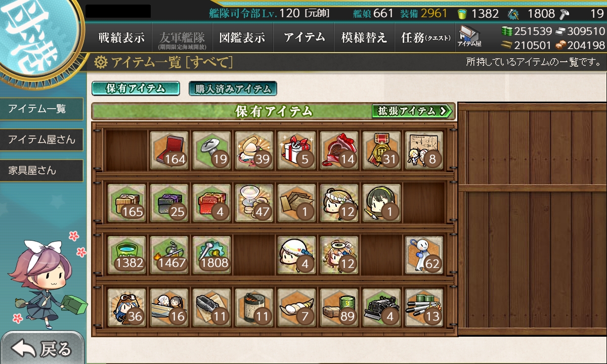Click the green bucket item showing 1382
Viewport: 607px width, 364px height.
tap(127, 254)
